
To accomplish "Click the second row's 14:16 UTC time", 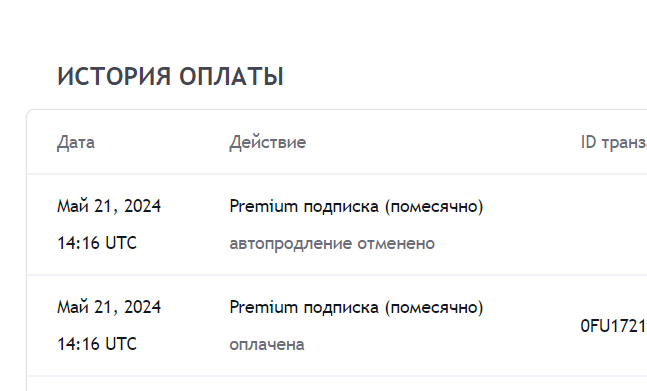I will [x=97, y=344].
